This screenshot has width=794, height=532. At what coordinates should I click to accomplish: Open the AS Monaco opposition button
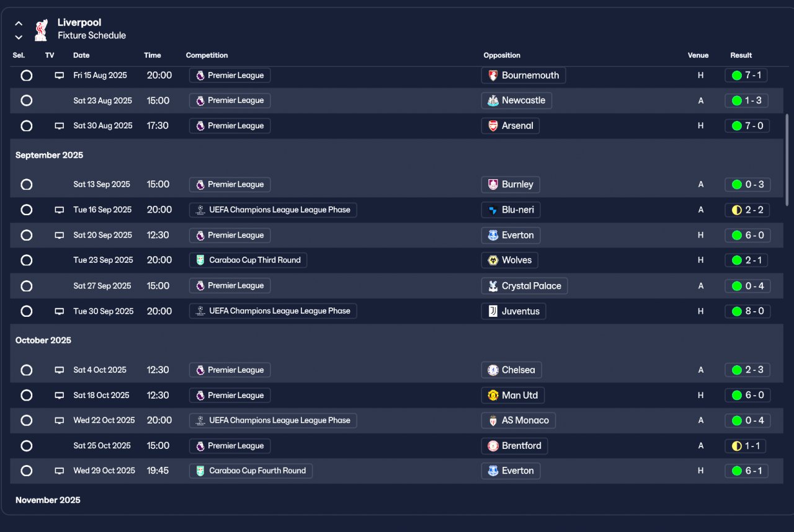click(x=518, y=420)
